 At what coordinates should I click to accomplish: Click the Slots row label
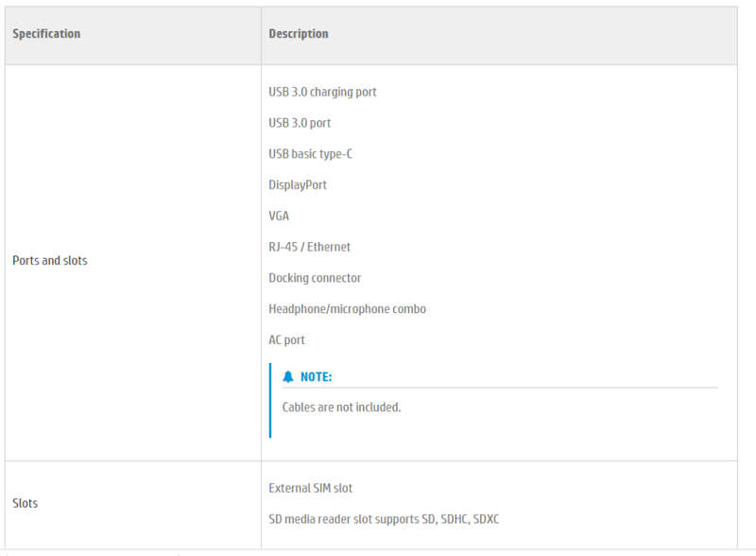[x=26, y=503]
